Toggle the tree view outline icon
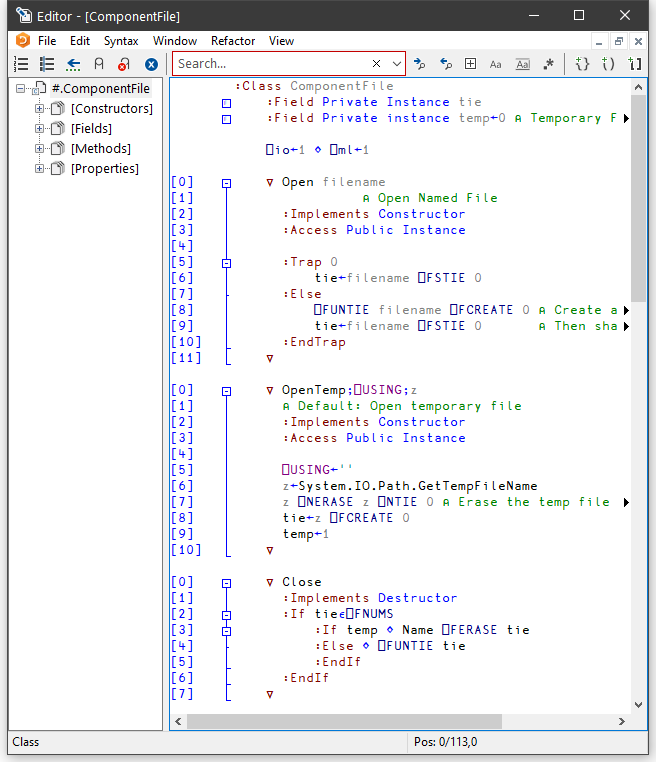This screenshot has width=656, height=762. 47,64
